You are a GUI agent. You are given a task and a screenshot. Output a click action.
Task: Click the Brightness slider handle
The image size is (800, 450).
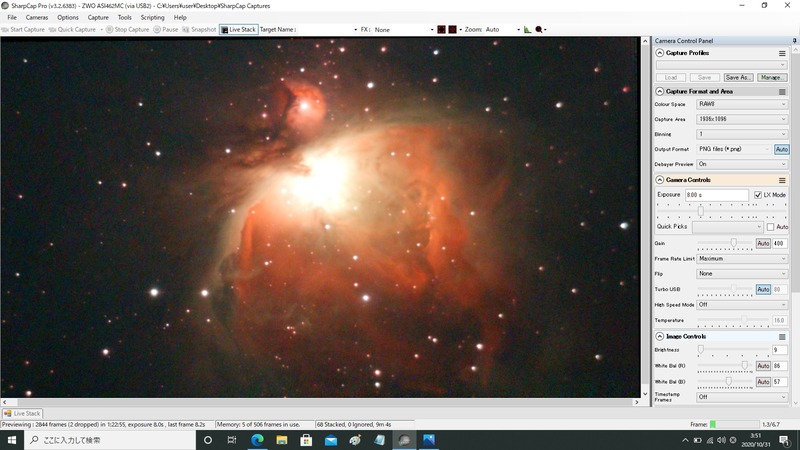click(701, 349)
